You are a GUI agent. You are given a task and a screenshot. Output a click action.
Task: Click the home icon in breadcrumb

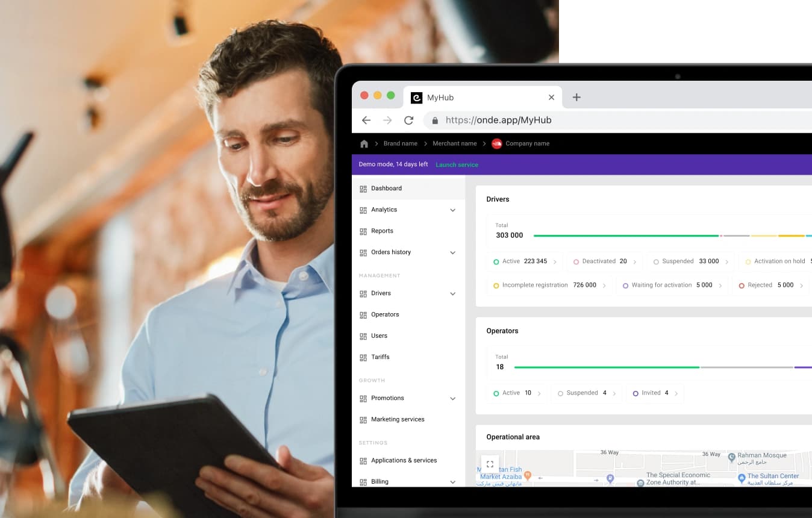pyautogui.click(x=364, y=144)
